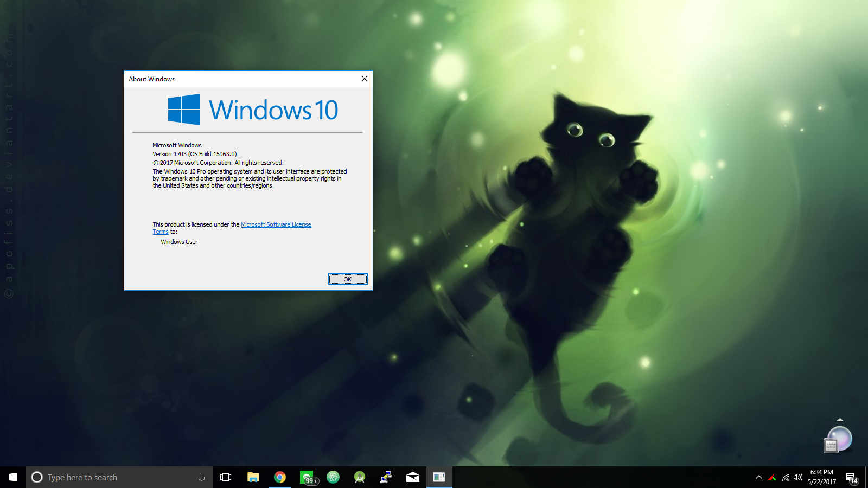This screenshot has height=488, width=868.
Task: Open the Microsoft Software License link
Action: (276, 224)
